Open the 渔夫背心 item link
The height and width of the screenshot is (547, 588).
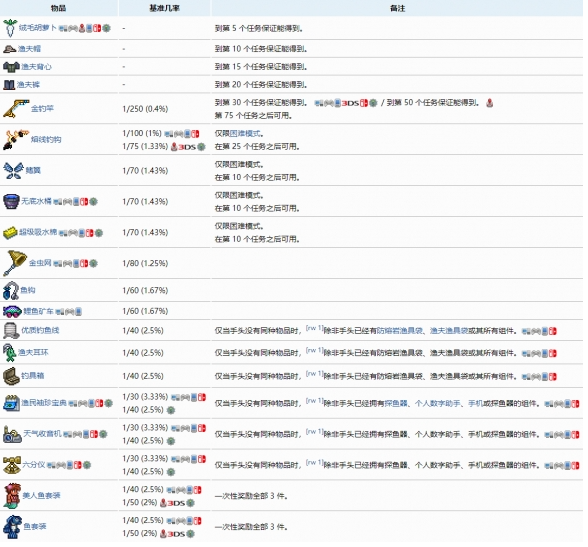click(36, 67)
